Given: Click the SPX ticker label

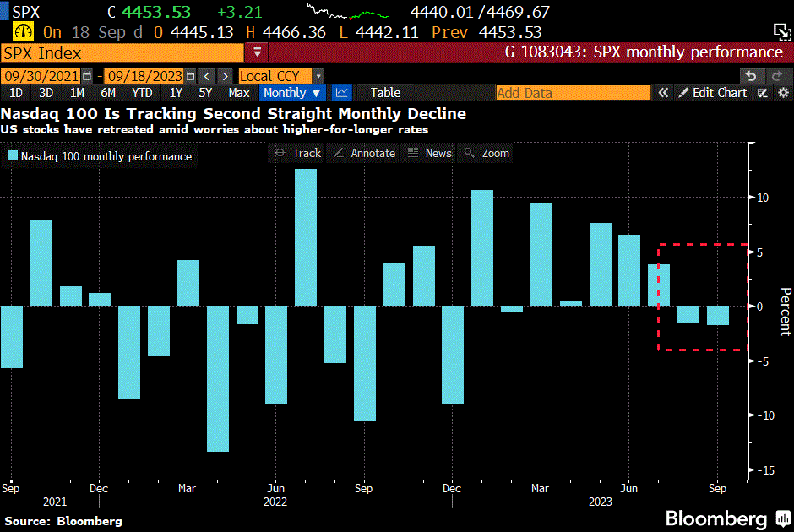Looking at the screenshot, I should 26,12.
